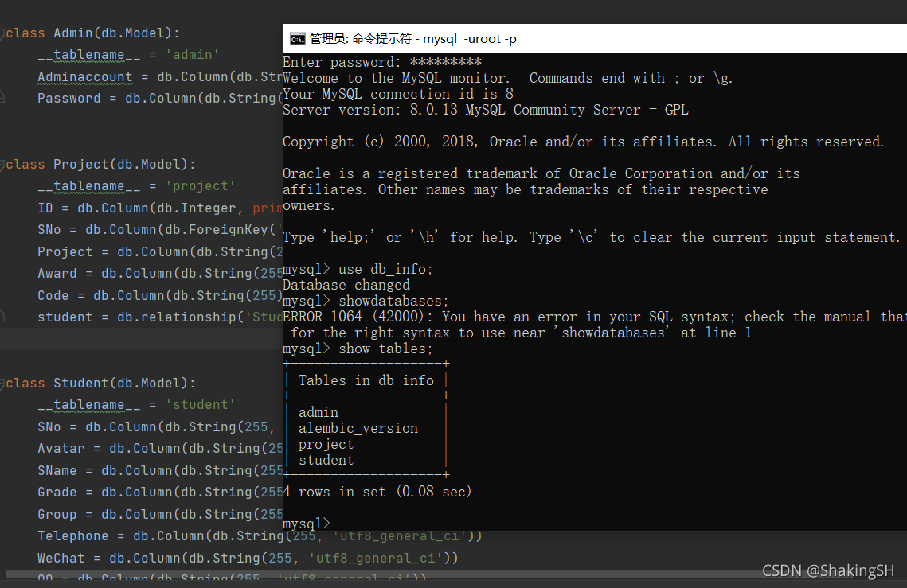The image size is (907, 588).
Task: Click the 'Copyright (c) 2000, 2018' line
Action: click(583, 142)
